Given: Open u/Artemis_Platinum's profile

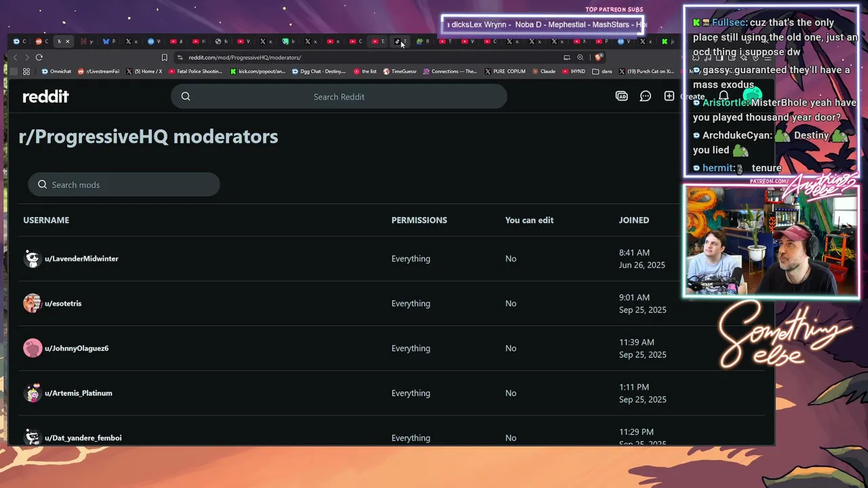Looking at the screenshot, I should click(79, 392).
